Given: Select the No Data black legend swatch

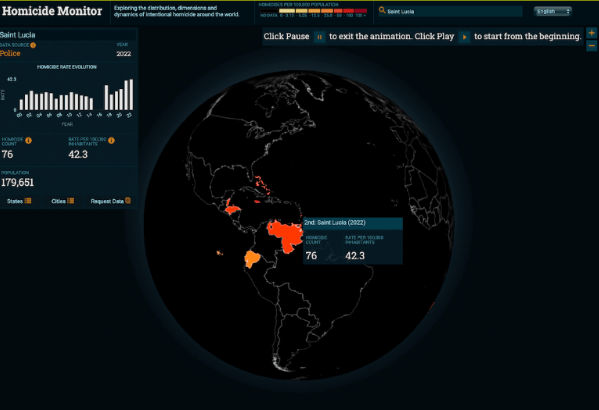Looking at the screenshot, I should coord(269,11).
